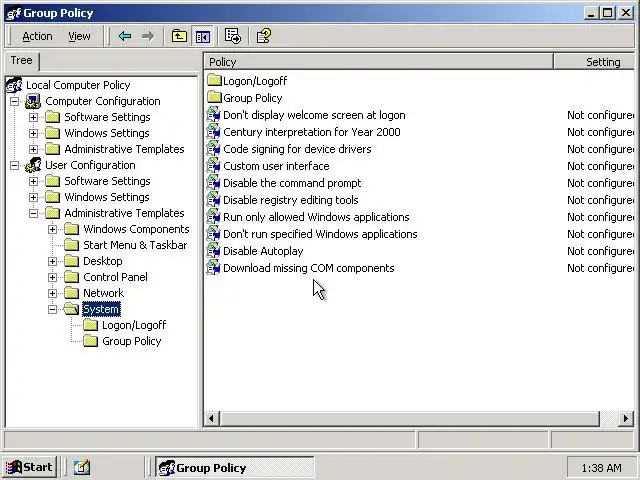Click the Local Computer Policy root icon
The height and width of the screenshot is (480, 640).
pyautogui.click(x=14, y=85)
